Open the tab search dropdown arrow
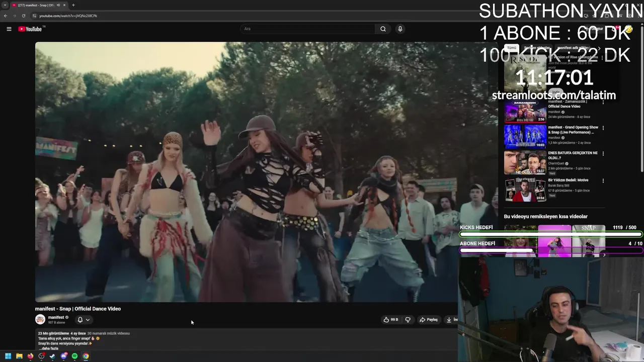644x362 pixels. coord(5,5)
